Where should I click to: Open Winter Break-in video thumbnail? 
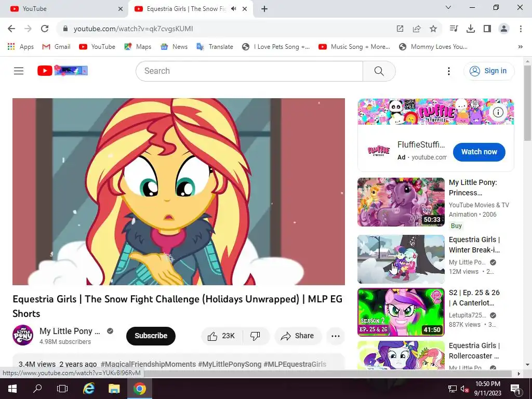(401, 259)
